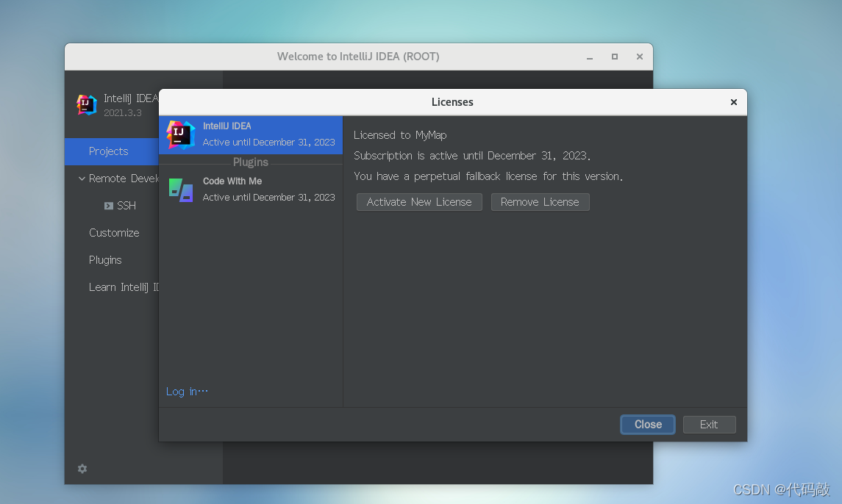Select the Projects tab in welcome sidebar

click(x=112, y=151)
